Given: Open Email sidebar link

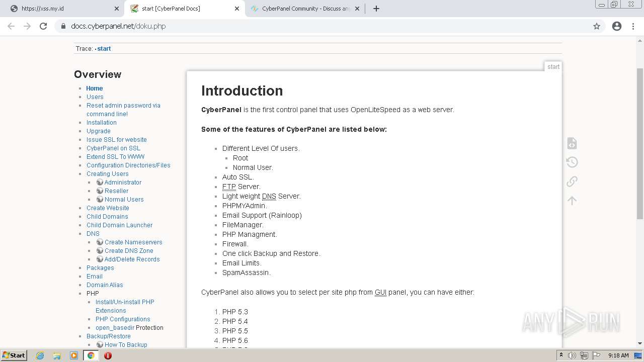Looking at the screenshot, I should point(95,277).
